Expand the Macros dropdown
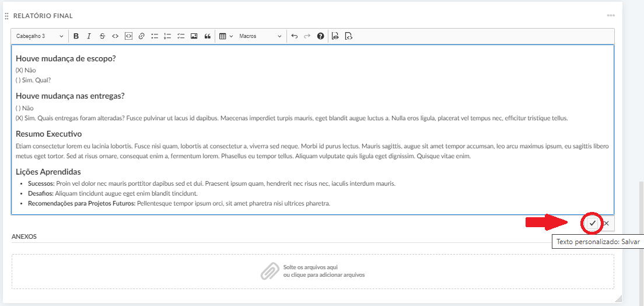Viewport: 644px width, 306px height. 260,36
